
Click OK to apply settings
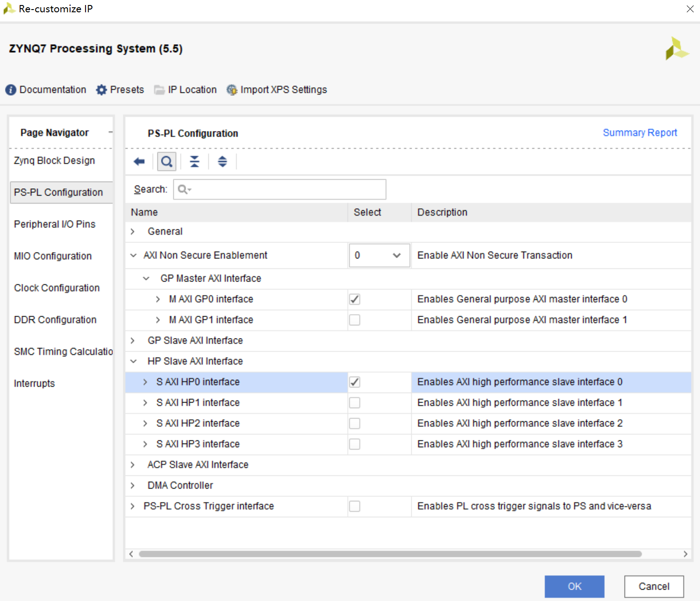pos(574,586)
